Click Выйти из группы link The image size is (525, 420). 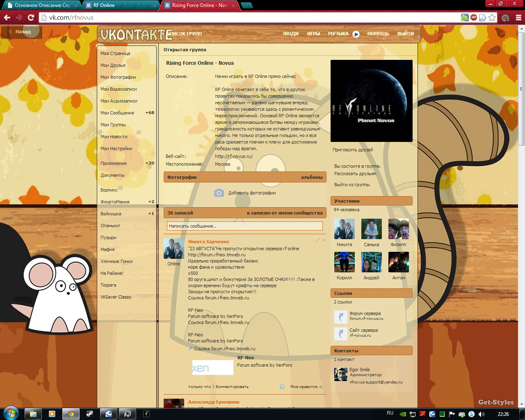352,185
